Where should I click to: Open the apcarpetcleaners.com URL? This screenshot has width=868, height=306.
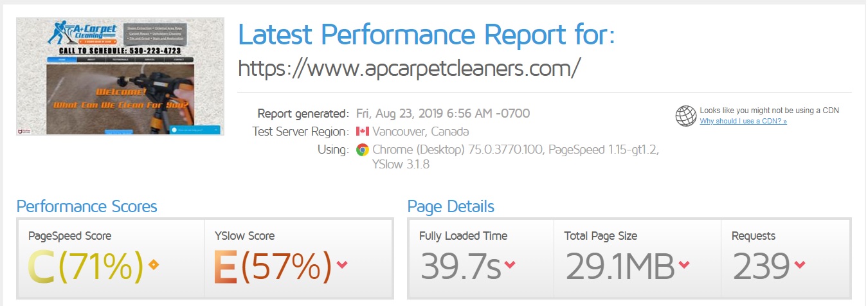pos(410,67)
